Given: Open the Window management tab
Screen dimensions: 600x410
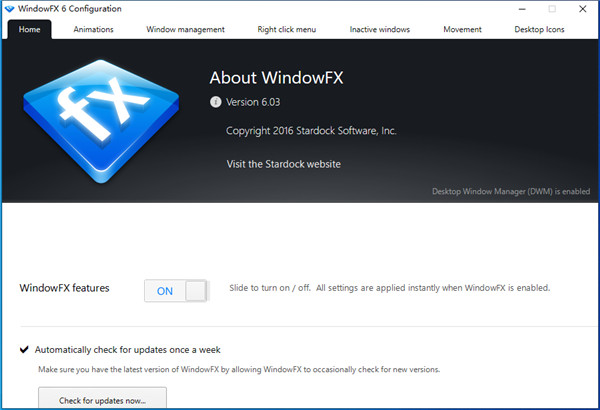Looking at the screenshot, I should point(185,29).
